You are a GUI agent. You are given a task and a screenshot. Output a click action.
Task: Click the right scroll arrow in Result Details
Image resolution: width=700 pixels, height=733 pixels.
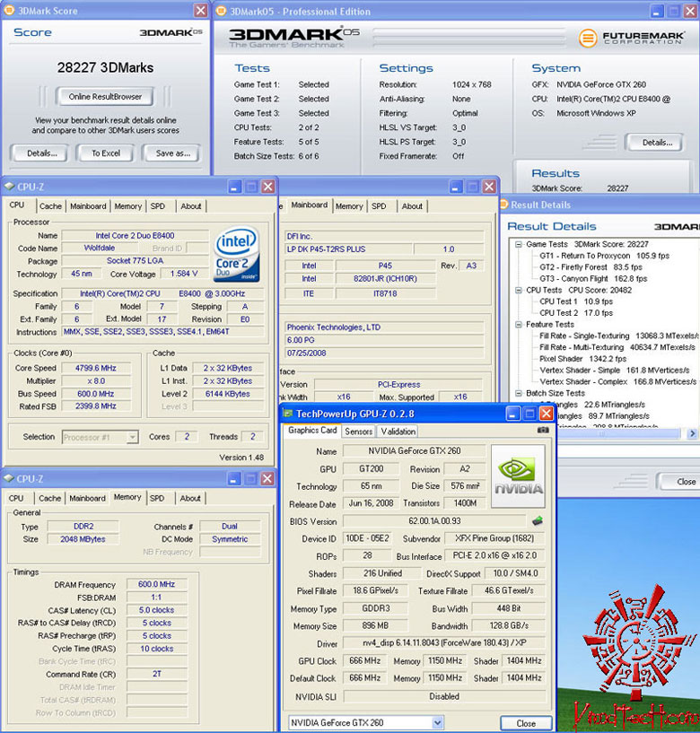[x=692, y=433]
